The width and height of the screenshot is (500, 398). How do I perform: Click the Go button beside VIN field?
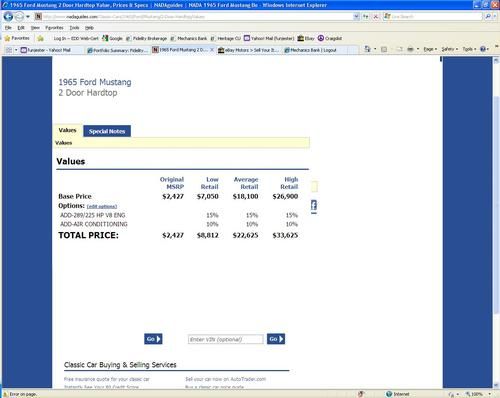coord(276,339)
